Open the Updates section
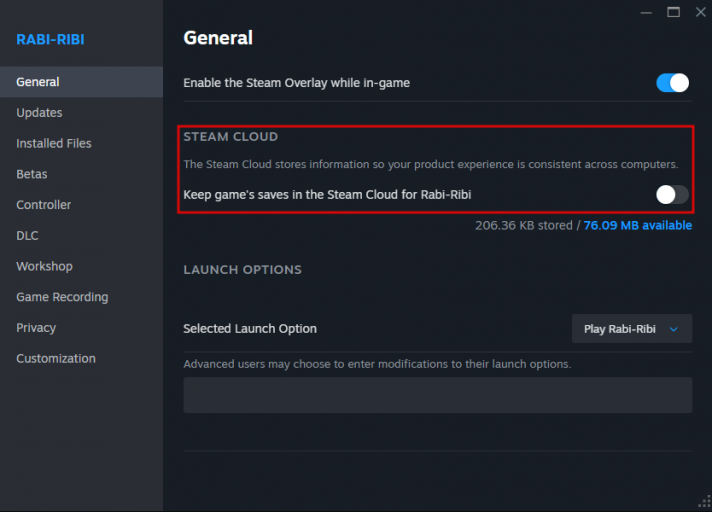The image size is (712, 512). [x=39, y=113]
